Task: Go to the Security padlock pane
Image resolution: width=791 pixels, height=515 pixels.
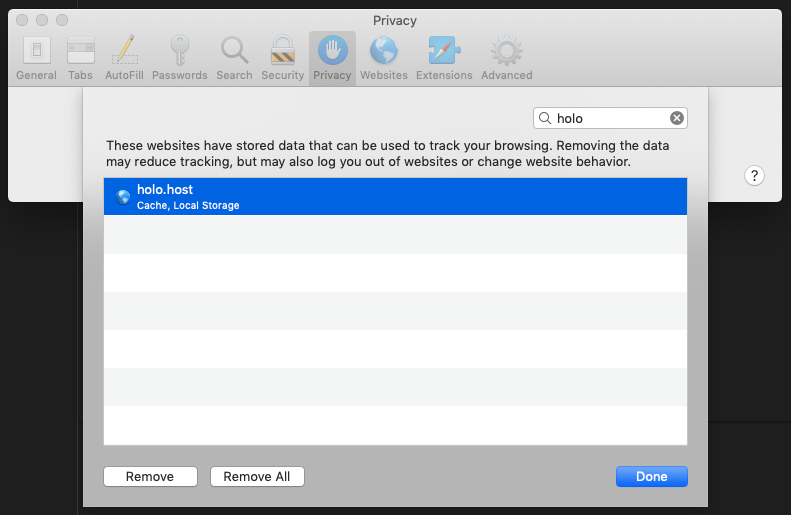Action: (282, 57)
